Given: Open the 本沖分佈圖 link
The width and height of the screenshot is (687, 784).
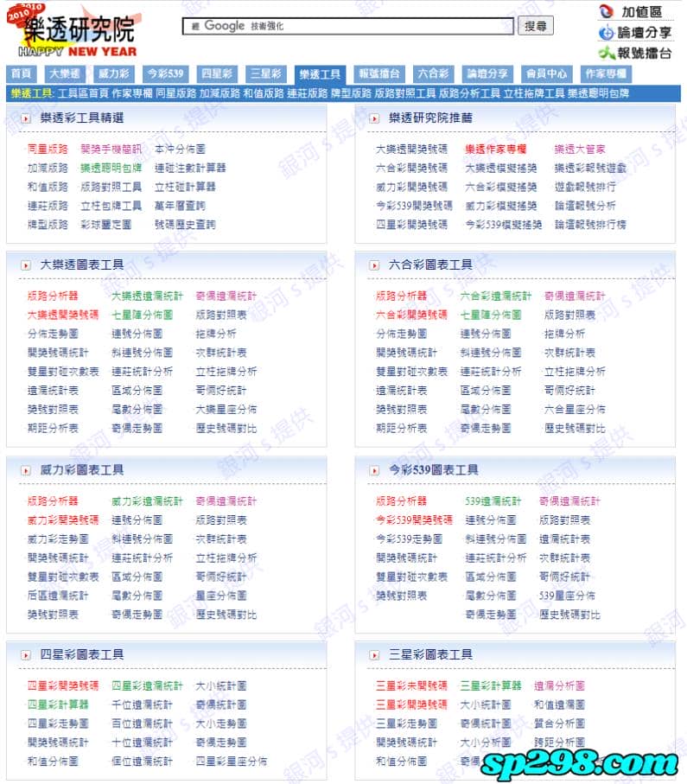Looking at the screenshot, I should [180, 149].
